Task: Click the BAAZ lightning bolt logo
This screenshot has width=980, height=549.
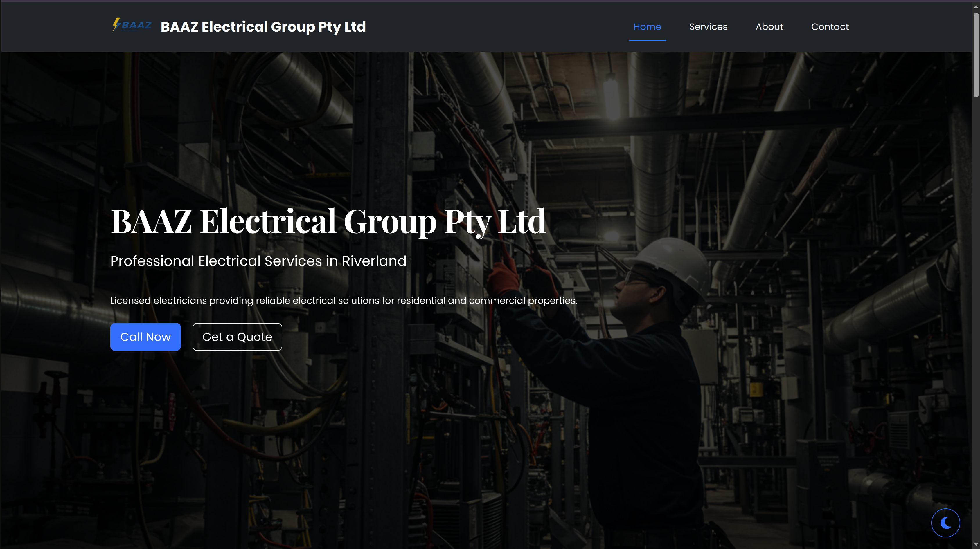Action: point(131,26)
